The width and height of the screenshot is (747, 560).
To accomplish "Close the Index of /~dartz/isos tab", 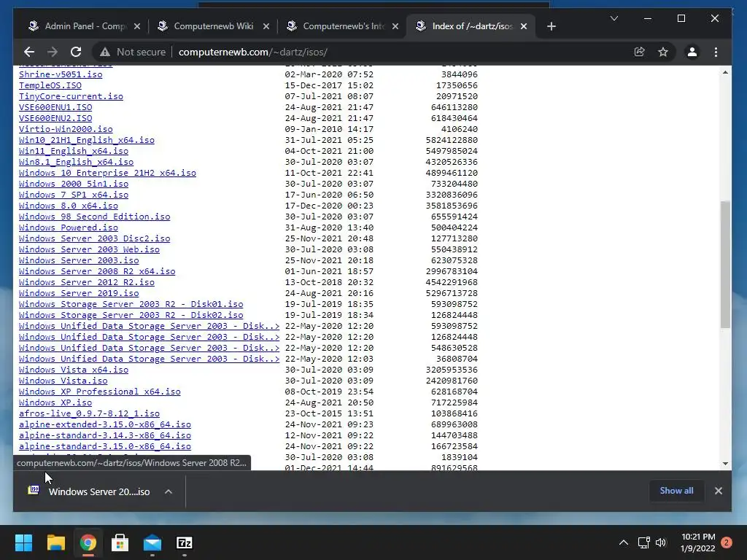I will coord(524,26).
